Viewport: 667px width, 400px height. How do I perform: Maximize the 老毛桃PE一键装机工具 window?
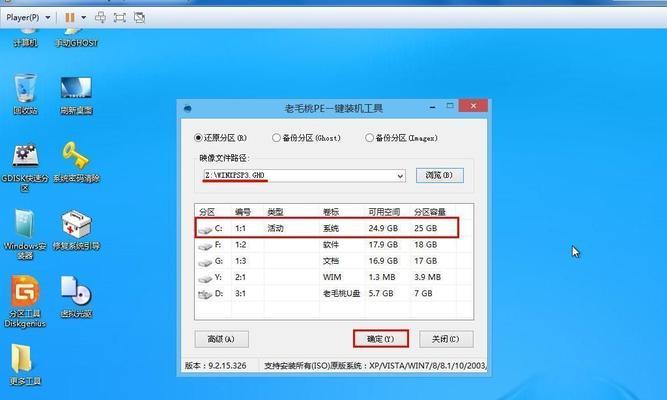(450, 106)
